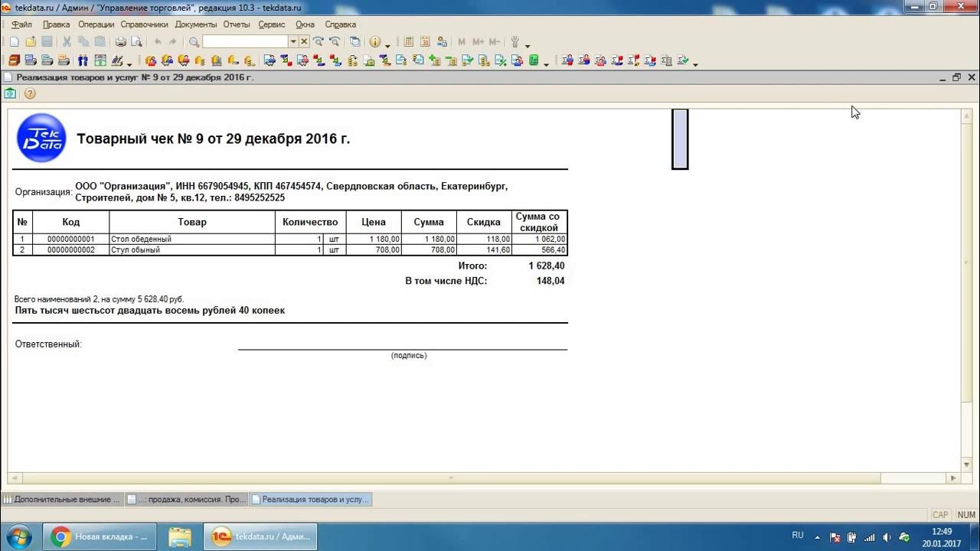
Task: Click the yellow Help info icon
Action: tap(375, 42)
